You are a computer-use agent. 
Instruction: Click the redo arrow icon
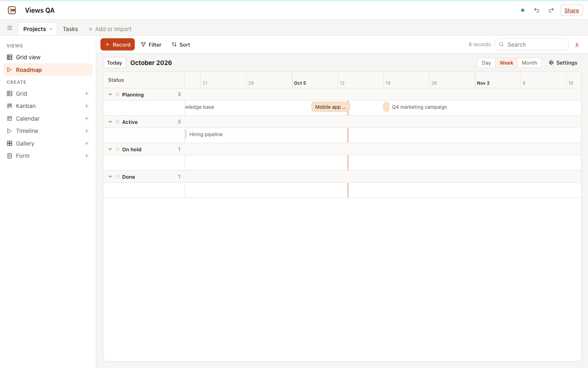(551, 10)
